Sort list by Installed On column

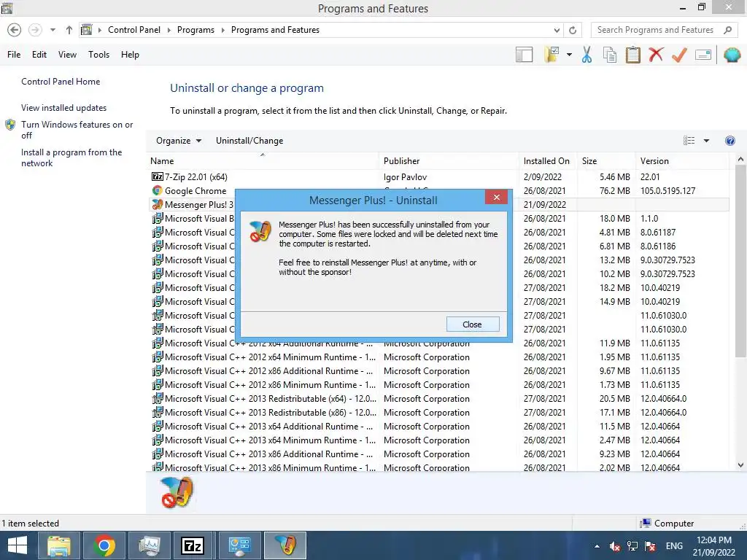(x=546, y=161)
